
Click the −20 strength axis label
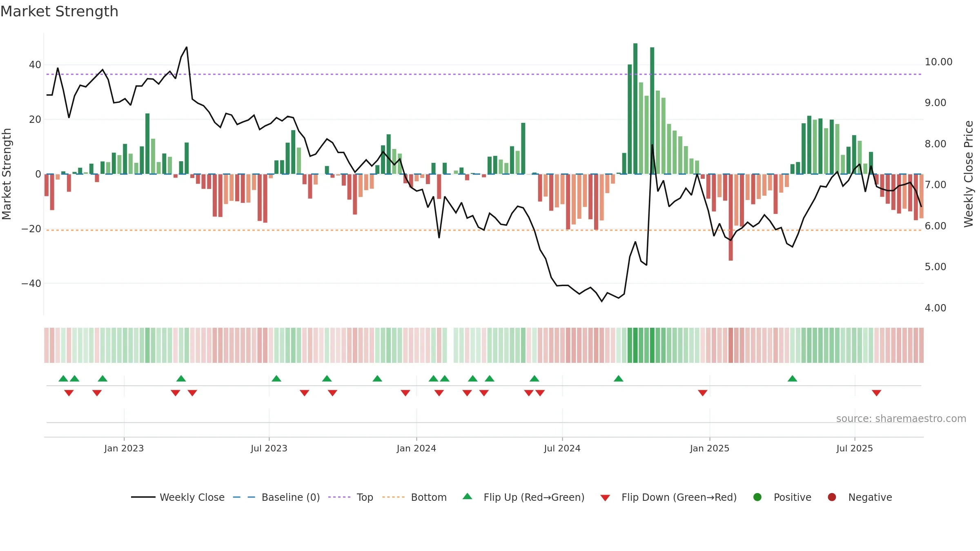point(31,229)
